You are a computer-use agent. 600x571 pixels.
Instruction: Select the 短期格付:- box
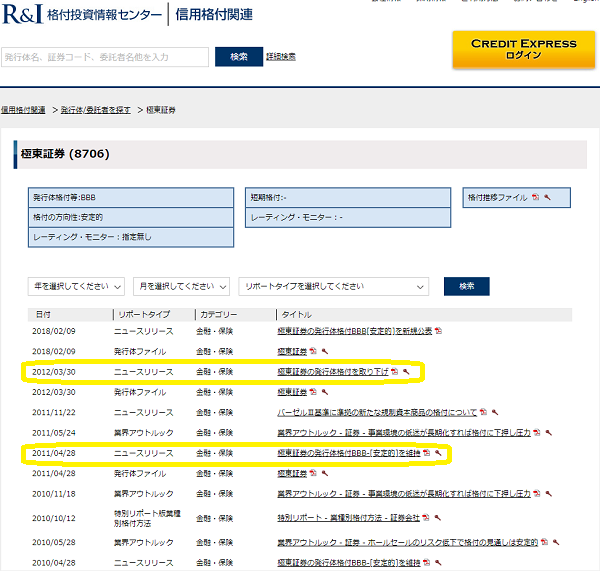pos(348,197)
